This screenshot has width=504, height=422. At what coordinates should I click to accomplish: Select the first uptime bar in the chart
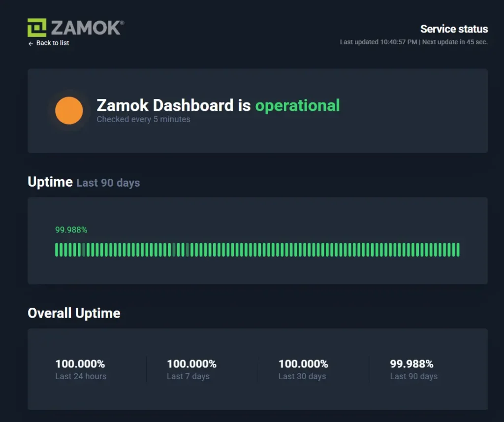pos(57,251)
